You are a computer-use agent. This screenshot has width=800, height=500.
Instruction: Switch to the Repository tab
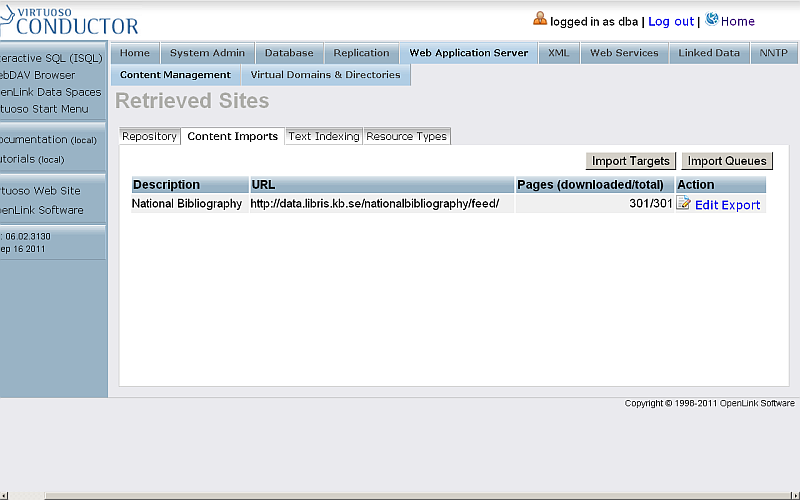click(149, 137)
